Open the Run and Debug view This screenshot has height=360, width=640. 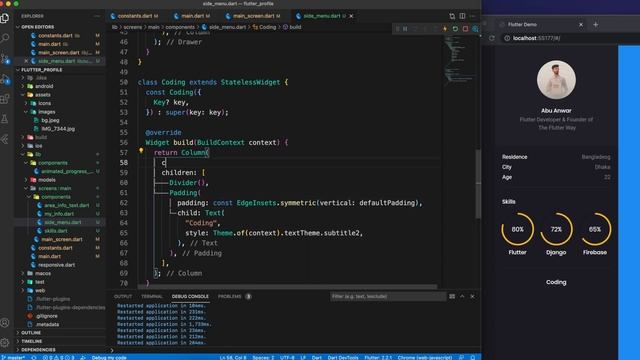(5, 79)
